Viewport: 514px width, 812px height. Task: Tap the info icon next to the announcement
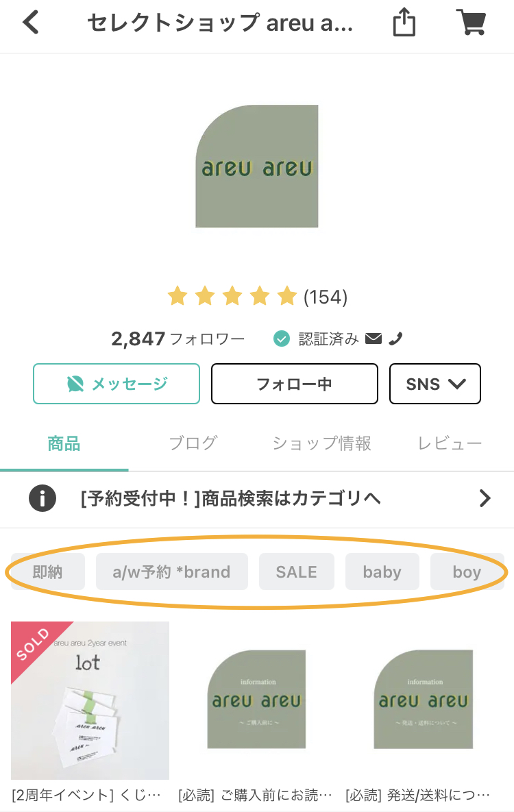[42, 498]
